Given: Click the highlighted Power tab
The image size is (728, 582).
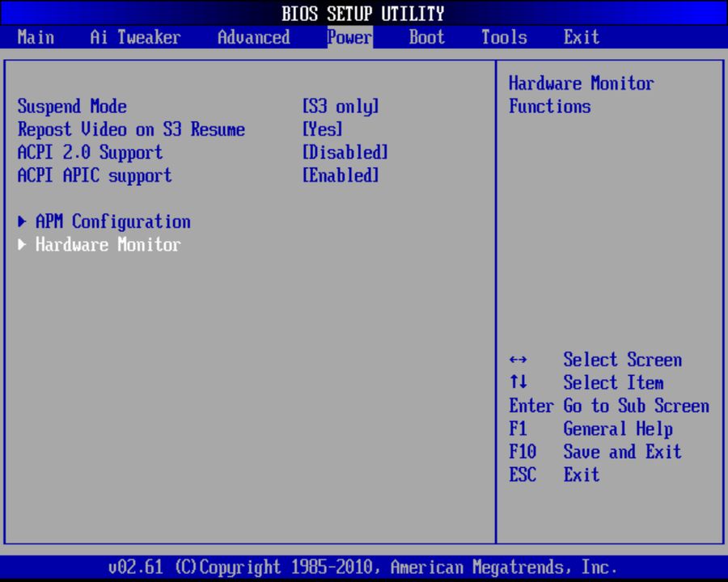Looking at the screenshot, I should pyautogui.click(x=349, y=37).
